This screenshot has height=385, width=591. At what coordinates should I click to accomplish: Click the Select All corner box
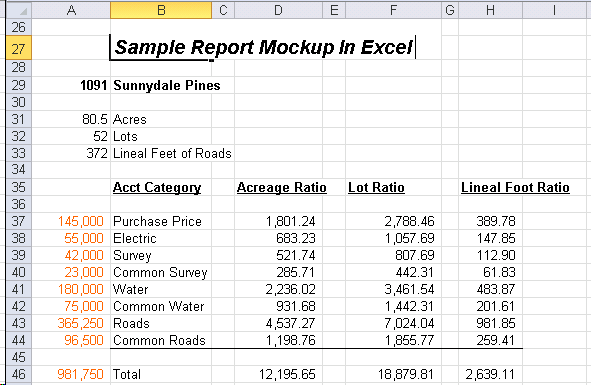point(19,10)
